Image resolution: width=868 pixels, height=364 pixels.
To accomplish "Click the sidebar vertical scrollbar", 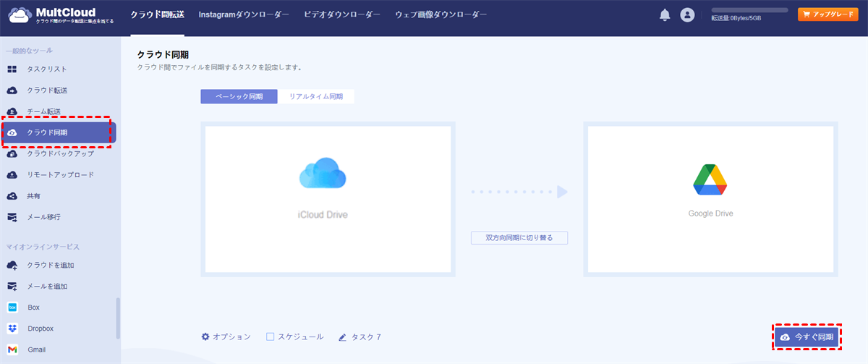I will (x=119, y=318).
